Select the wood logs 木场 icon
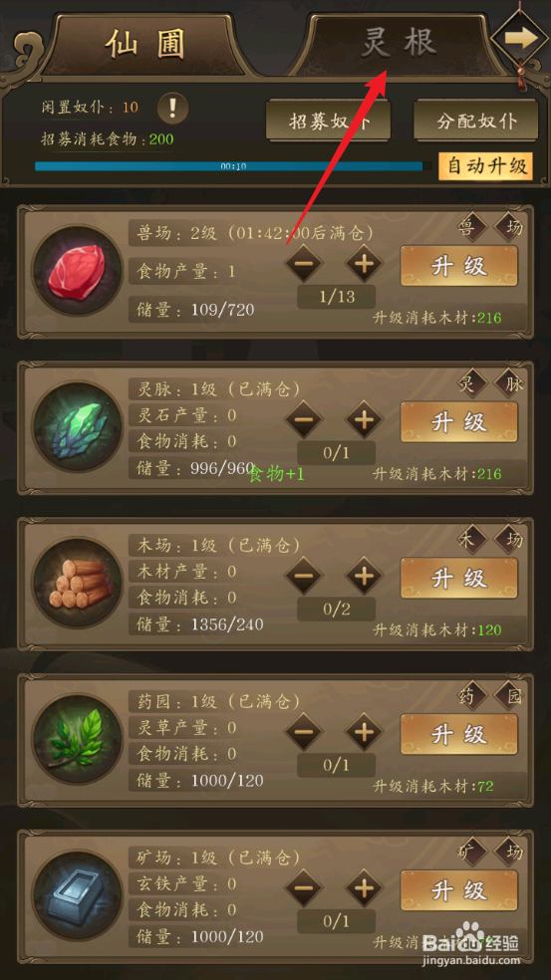The height and width of the screenshot is (980, 551). pyautogui.click(x=78, y=584)
